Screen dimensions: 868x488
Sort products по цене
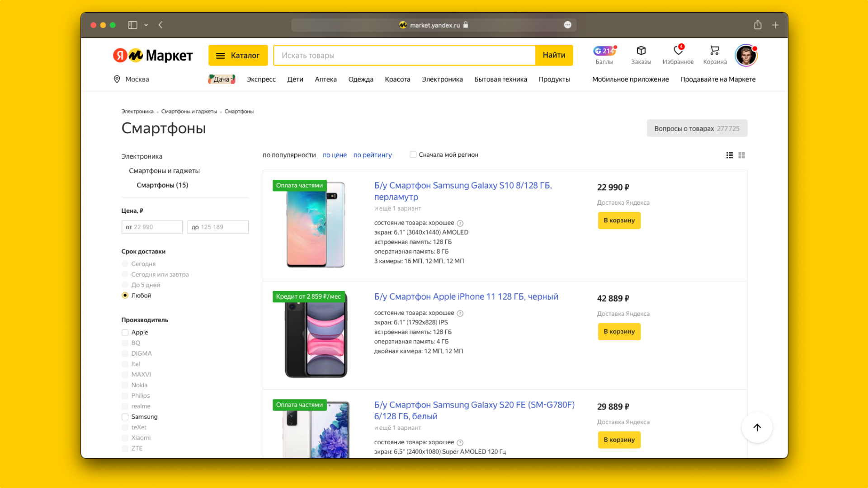pyautogui.click(x=335, y=155)
